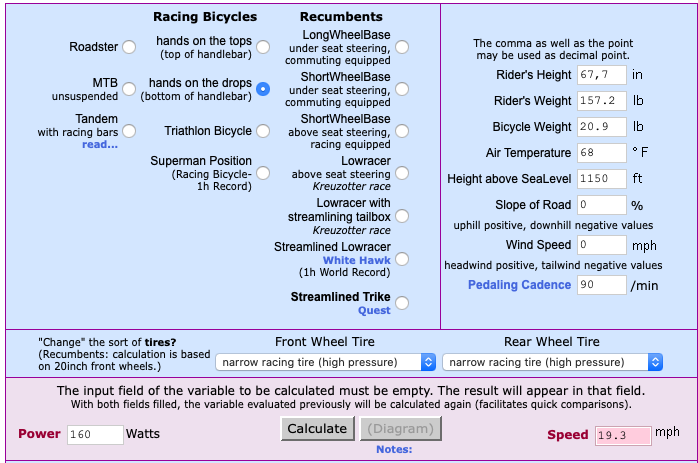
Task: Select the Roadster bicycle type
Action: pyautogui.click(x=129, y=47)
